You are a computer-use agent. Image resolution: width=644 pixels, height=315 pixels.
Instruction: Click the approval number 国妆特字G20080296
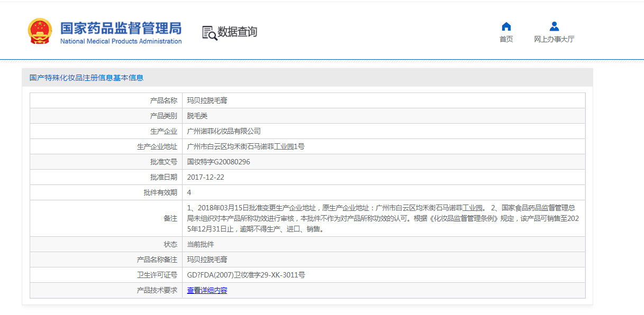[x=219, y=162]
